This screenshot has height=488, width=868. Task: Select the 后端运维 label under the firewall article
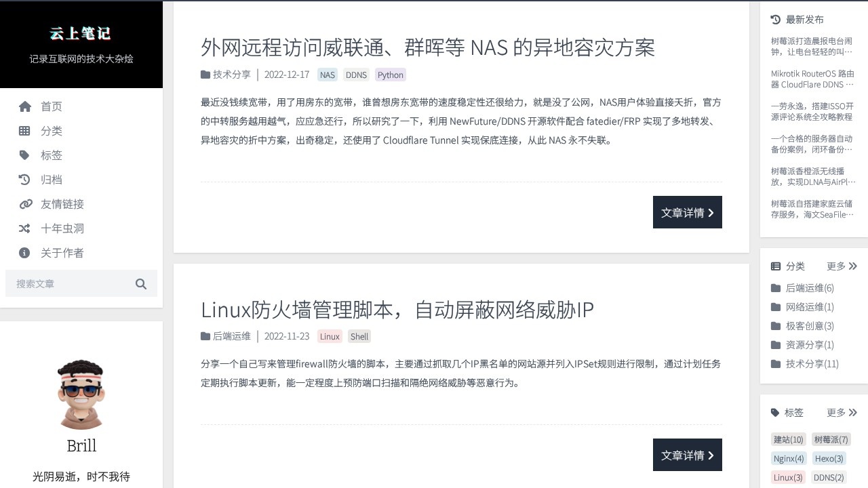pyautogui.click(x=231, y=335)
